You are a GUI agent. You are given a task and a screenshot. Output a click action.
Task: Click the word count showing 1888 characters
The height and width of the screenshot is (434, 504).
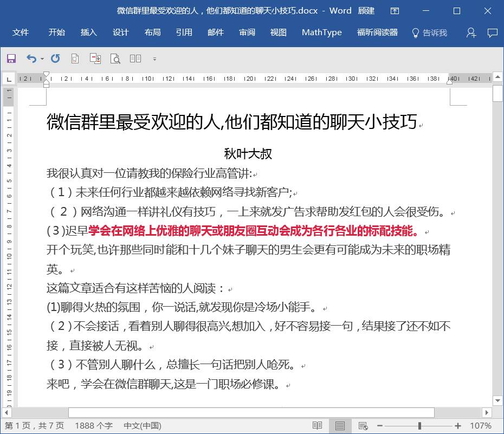pos(93,426)
